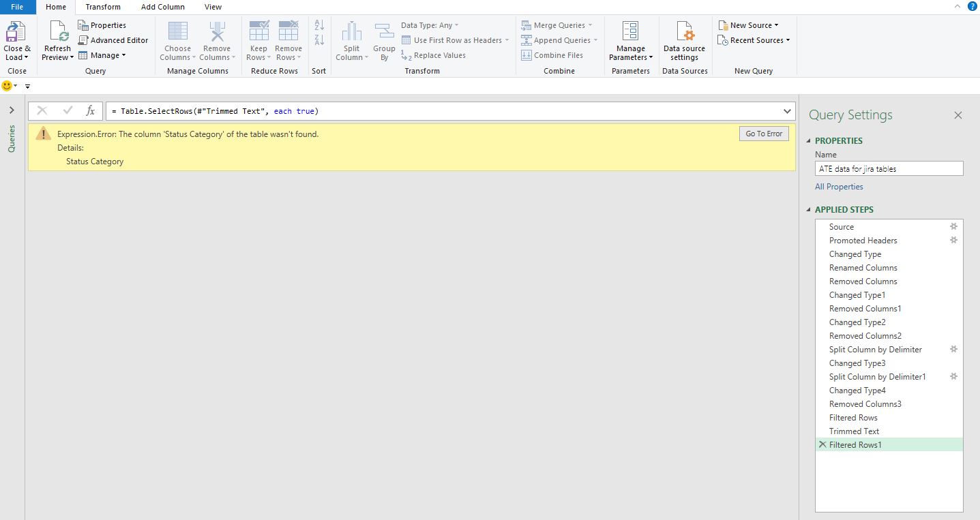Click the Group By icon
This screenshot has width=980, height=520.
click(384, 31)
